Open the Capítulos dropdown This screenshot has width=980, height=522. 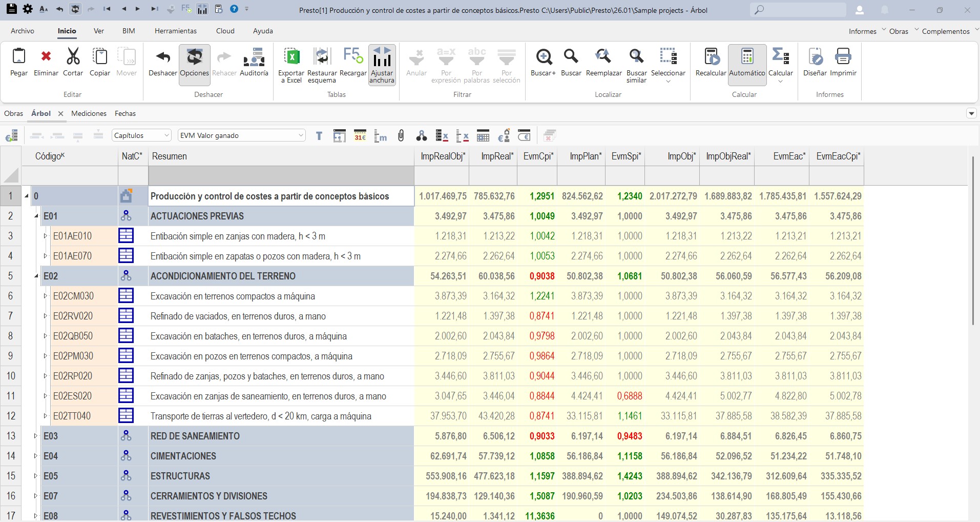[x=141, y=135]
